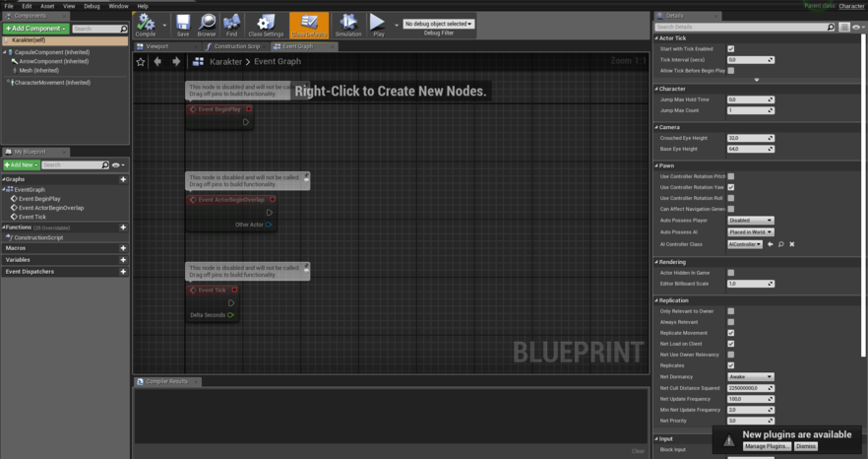Viewport: 868px width, 459px height.
Task: Open AI Controller Class dropdown
Action: coord(745,244)
